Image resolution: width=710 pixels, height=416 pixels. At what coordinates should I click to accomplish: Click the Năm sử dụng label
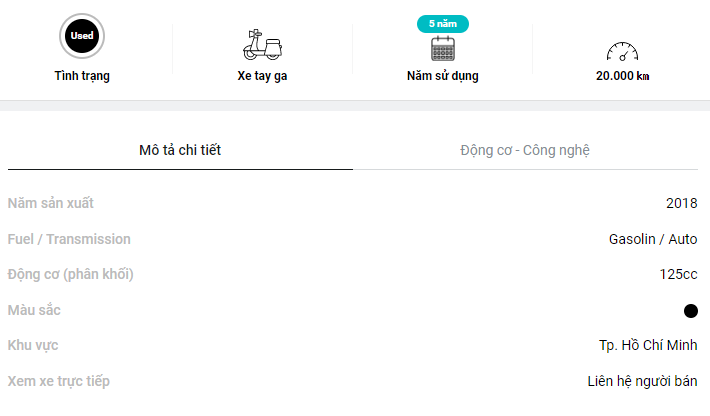pos(442,76)
